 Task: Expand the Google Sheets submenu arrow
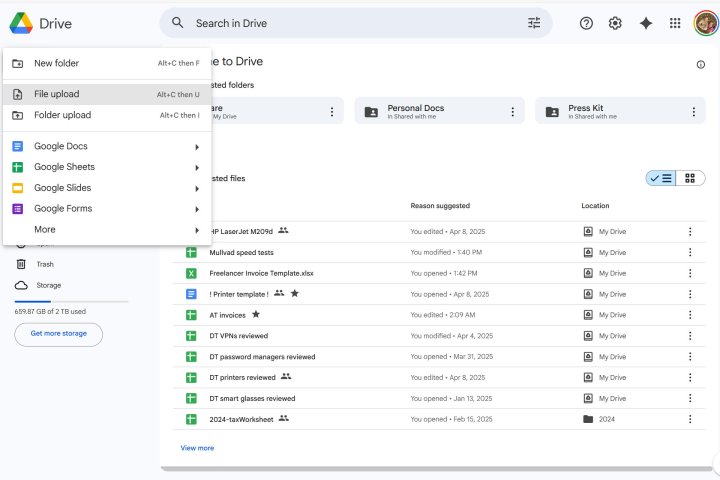pyautogui.click(x=197, y=168)
